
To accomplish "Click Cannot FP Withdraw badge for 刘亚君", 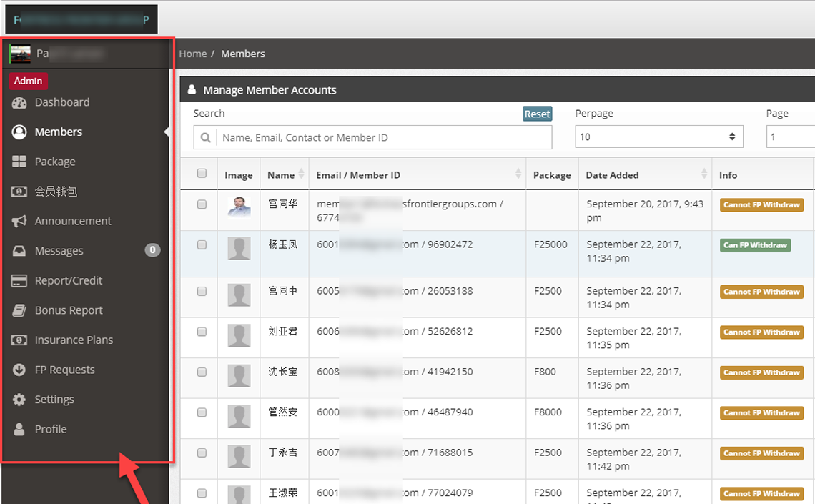I will [x=761, y=332].
